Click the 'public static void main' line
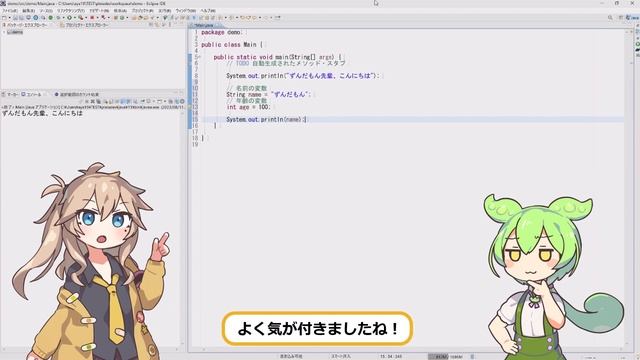Viewport: 640px width, 360px height. (x=278, y=57)
